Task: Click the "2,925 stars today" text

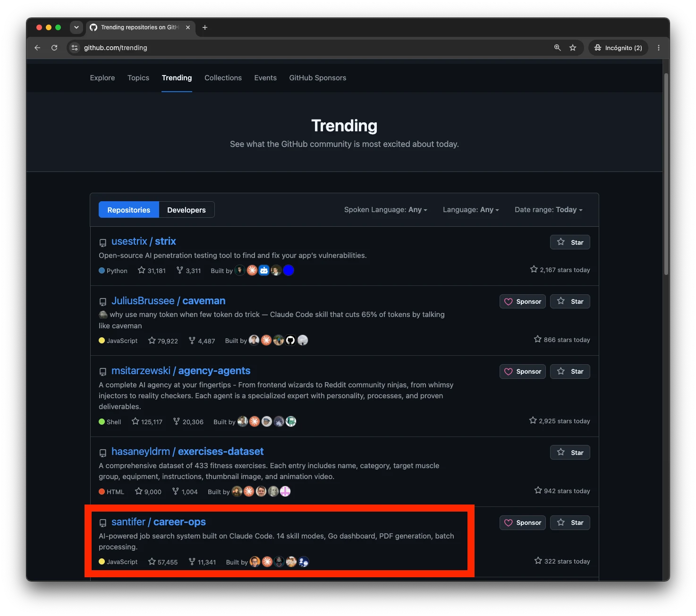Action: click(x=560, y=421)
